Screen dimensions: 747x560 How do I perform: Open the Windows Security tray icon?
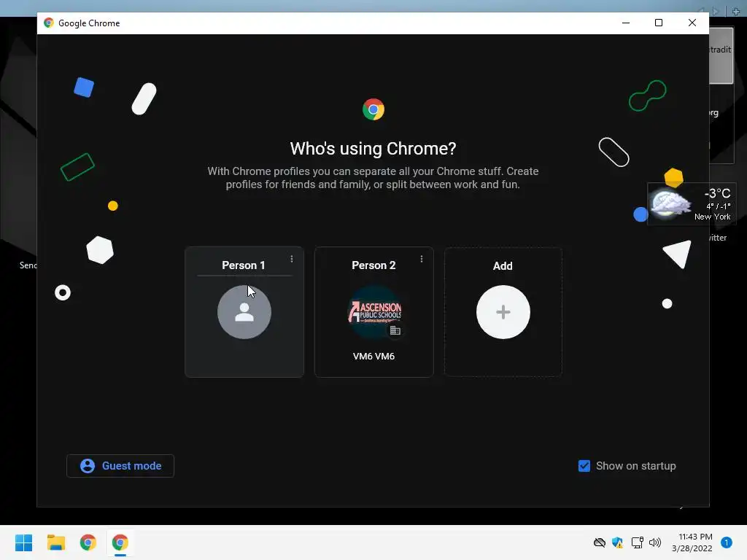(x=617, y=542)
